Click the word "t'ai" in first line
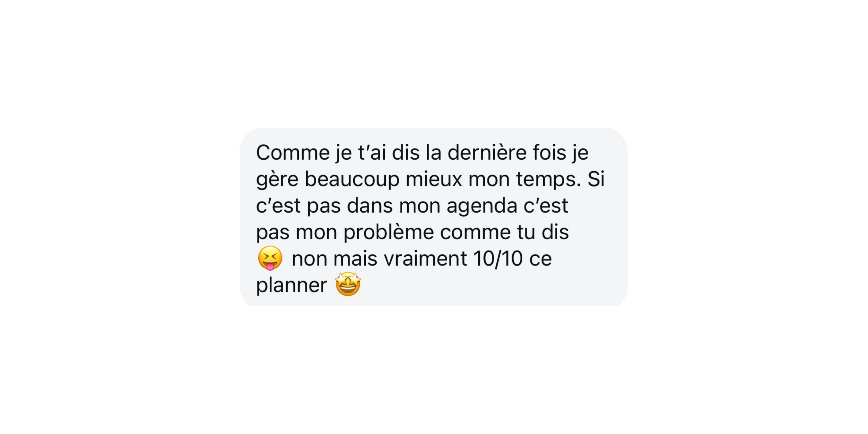Viewport: 868px width, 434px height. click(372, 153)
